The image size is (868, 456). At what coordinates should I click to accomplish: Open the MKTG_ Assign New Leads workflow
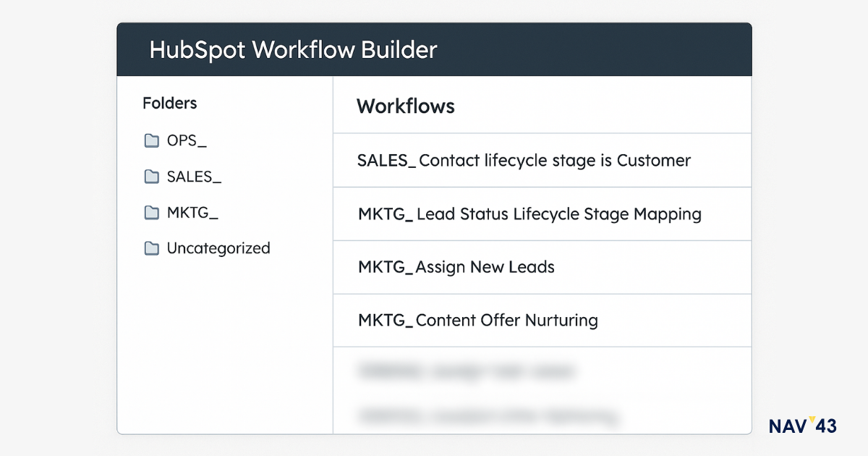(456, 267)
